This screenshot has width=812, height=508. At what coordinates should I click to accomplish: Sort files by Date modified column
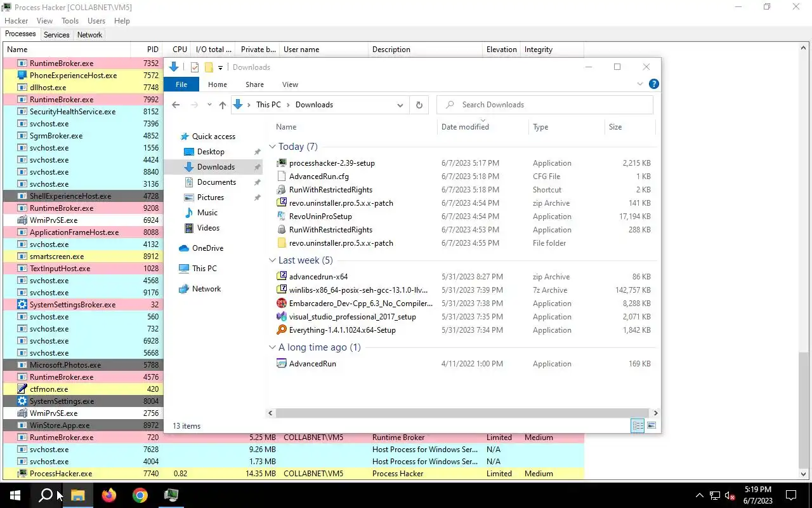[483, 127]
